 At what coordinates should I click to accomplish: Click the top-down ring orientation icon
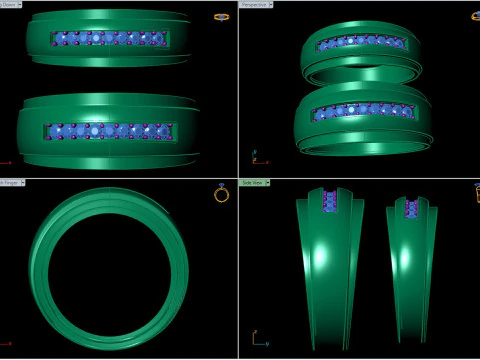[222, 17]
